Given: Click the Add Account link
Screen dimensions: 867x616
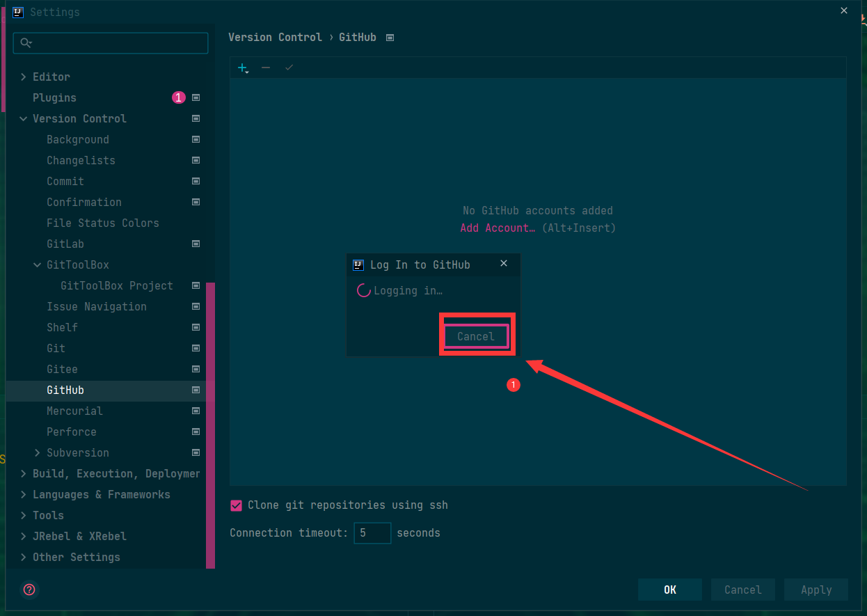Looking at the screenshot, I should [498, 228].
